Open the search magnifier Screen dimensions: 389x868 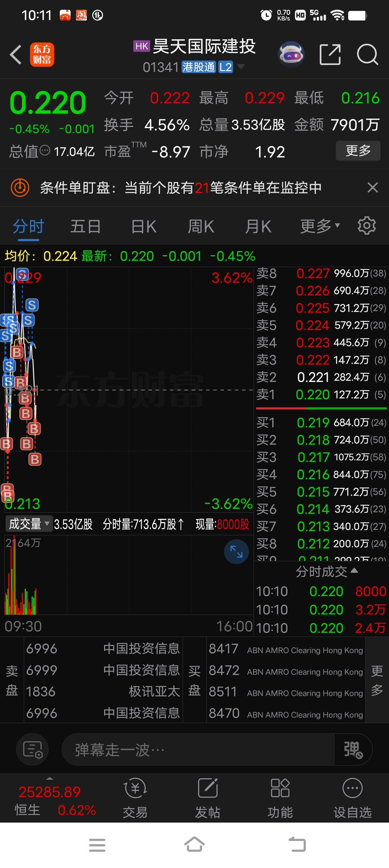point(367,54)
